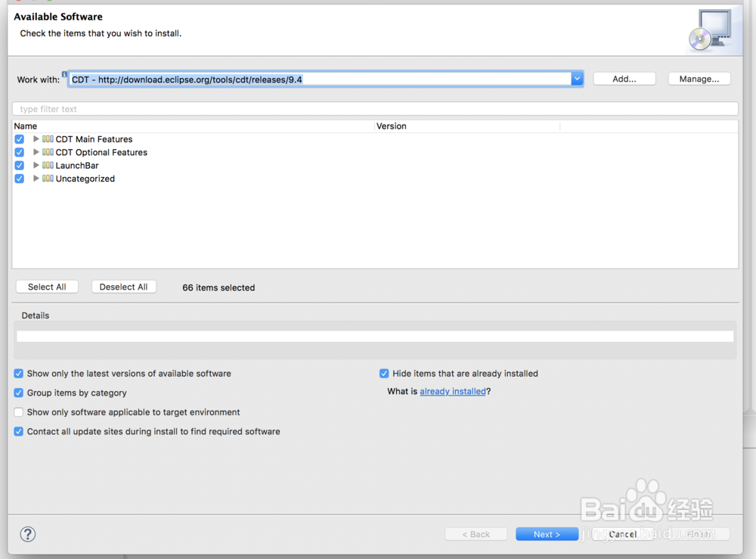This screenshot has width=756, height=559.
Task: Expand the LaunchBar tree node
Action: click(36, 165)
